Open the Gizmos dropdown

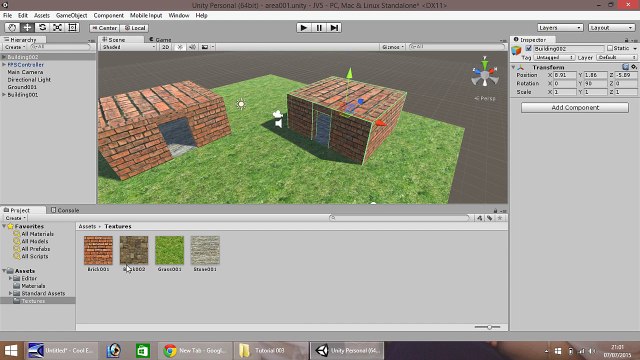click(x=393, y=47)
